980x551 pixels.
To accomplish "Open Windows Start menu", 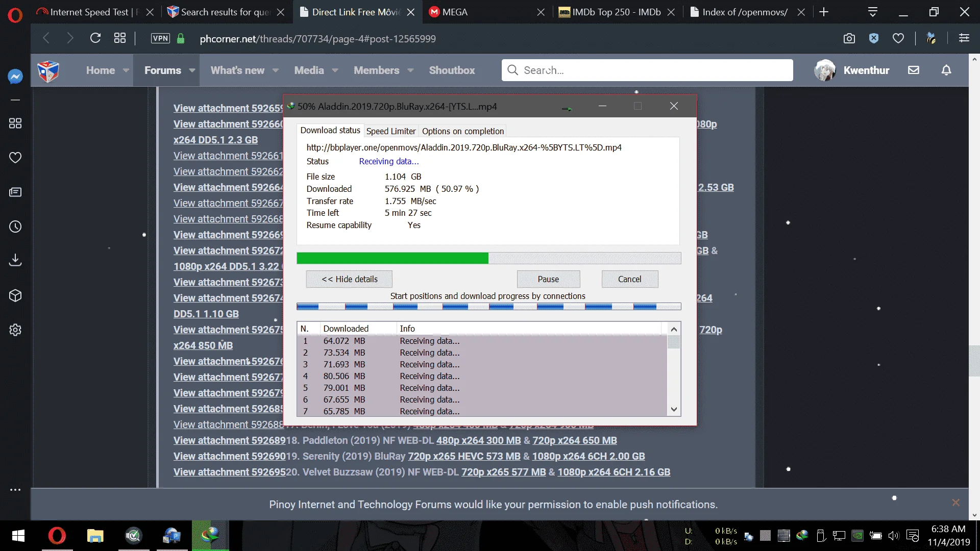I will (x=18, y=536).
